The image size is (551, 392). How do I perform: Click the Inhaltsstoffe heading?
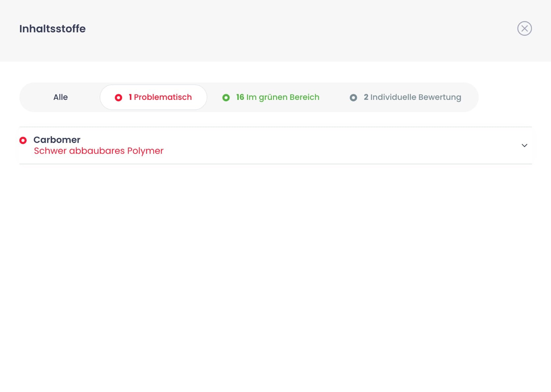coord(53,29)
